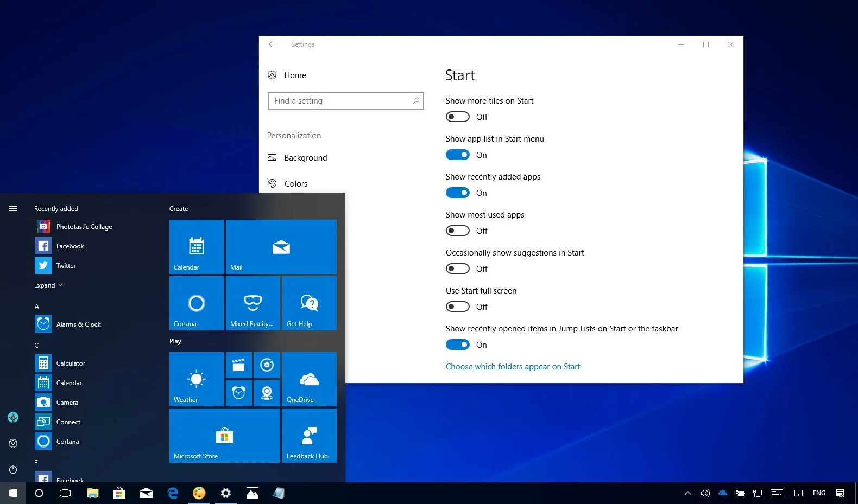Select letter C group header
The width and height of the screenshot is (858, 504).
[36, 346]
